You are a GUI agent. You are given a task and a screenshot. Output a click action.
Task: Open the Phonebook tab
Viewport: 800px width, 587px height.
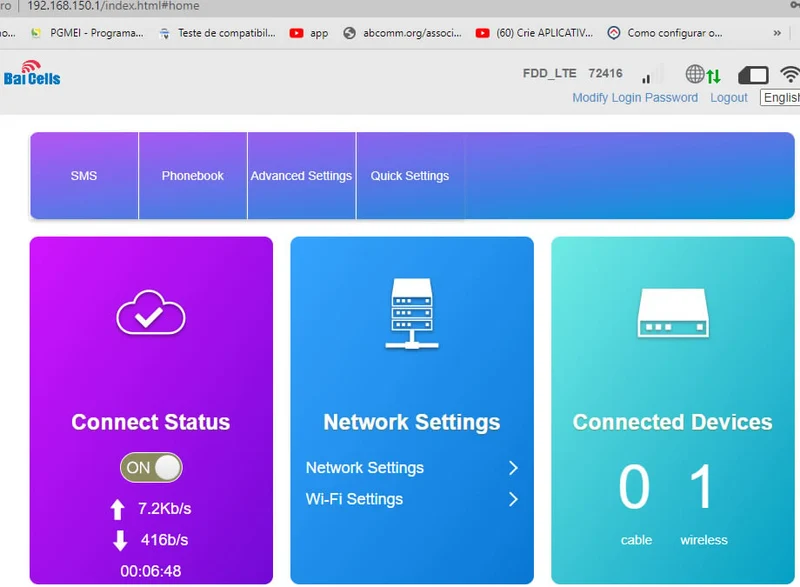click(193, 176)
